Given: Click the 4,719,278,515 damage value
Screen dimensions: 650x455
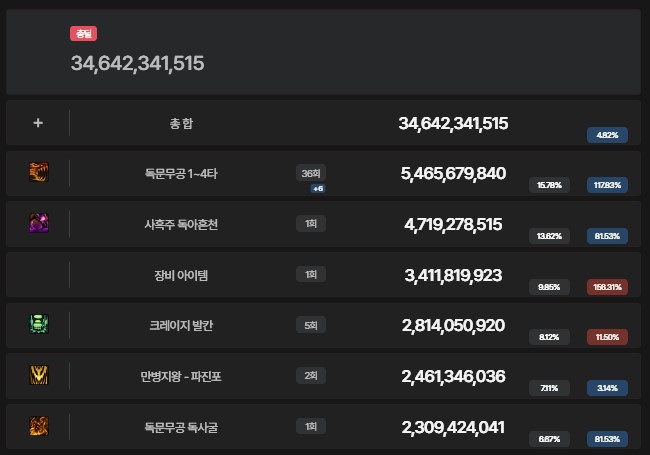Looking at the screenshot, I should coord(453,224).
